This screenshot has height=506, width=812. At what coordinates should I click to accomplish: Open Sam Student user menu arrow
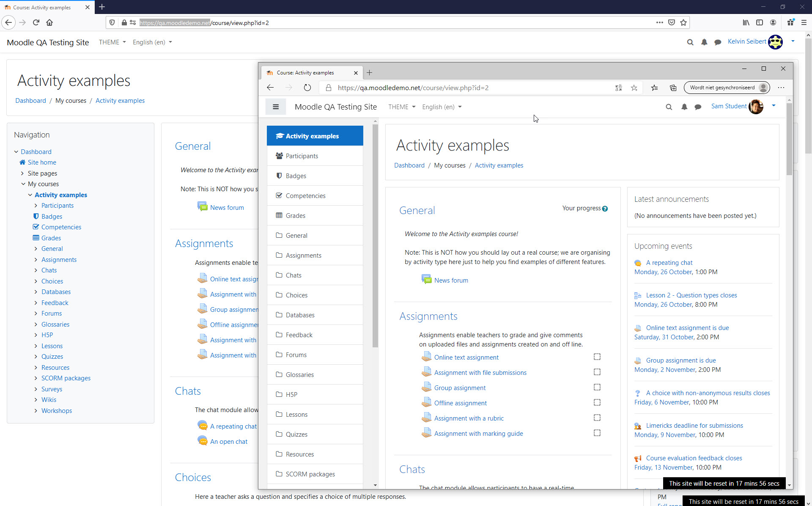pyautogui.click(x=774, y=106)
